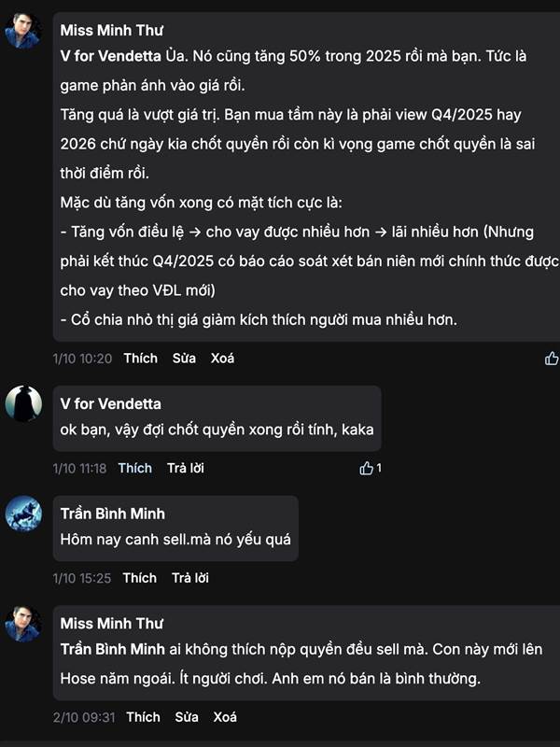The width and height of the screenshot is (560, 747).
Task: Click the like thumbs-up icon on Miss Minh Thư's first comment
Action: point(551,359)
